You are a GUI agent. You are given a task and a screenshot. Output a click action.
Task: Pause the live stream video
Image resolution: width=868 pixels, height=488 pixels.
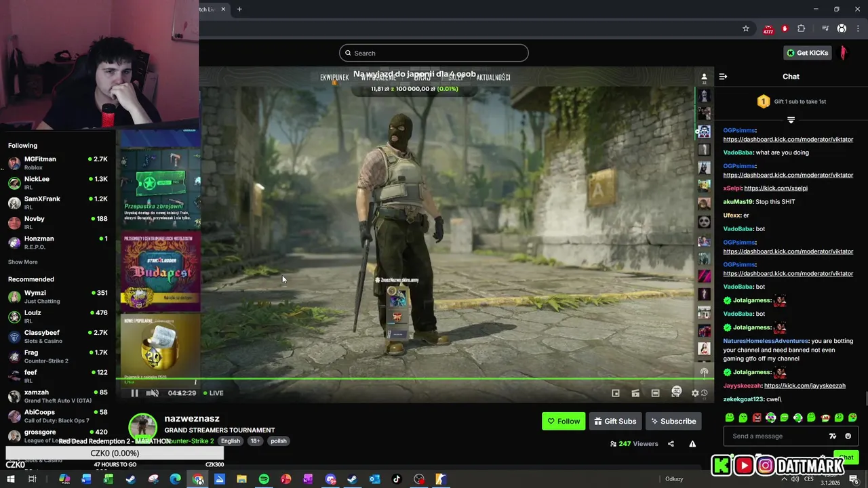coord(134,393)
